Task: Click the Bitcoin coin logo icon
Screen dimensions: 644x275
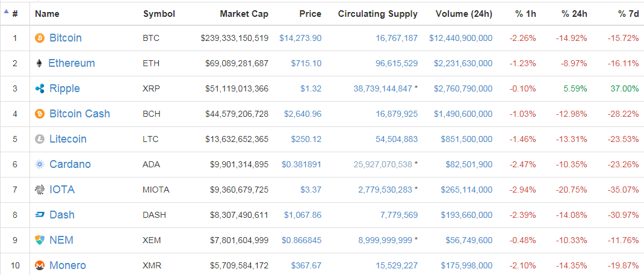Action: (x=40, y=38)
